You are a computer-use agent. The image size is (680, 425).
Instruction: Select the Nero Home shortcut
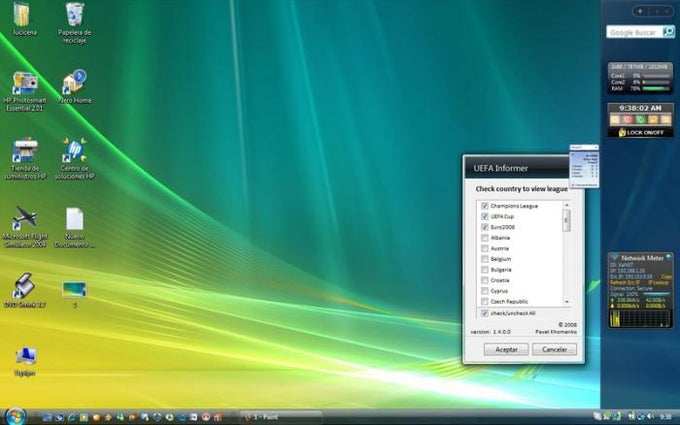(75, 86)
